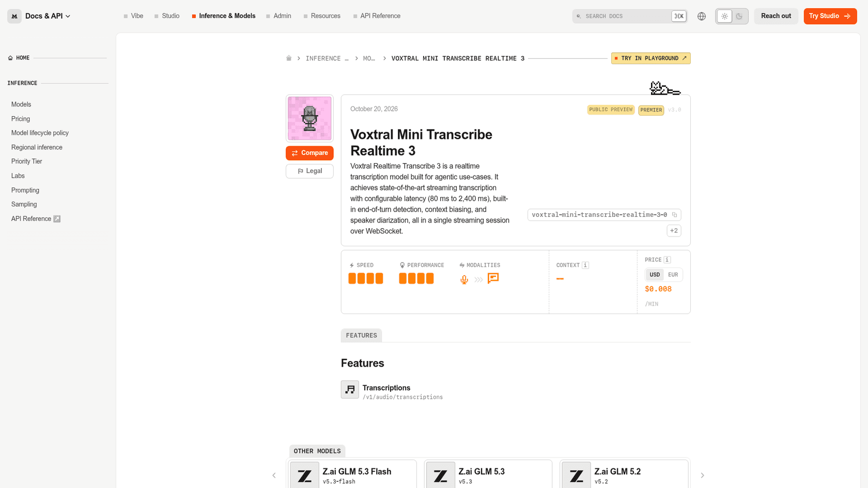Open Regional inference sidebar link
The image size is (868, 488).
37,147
